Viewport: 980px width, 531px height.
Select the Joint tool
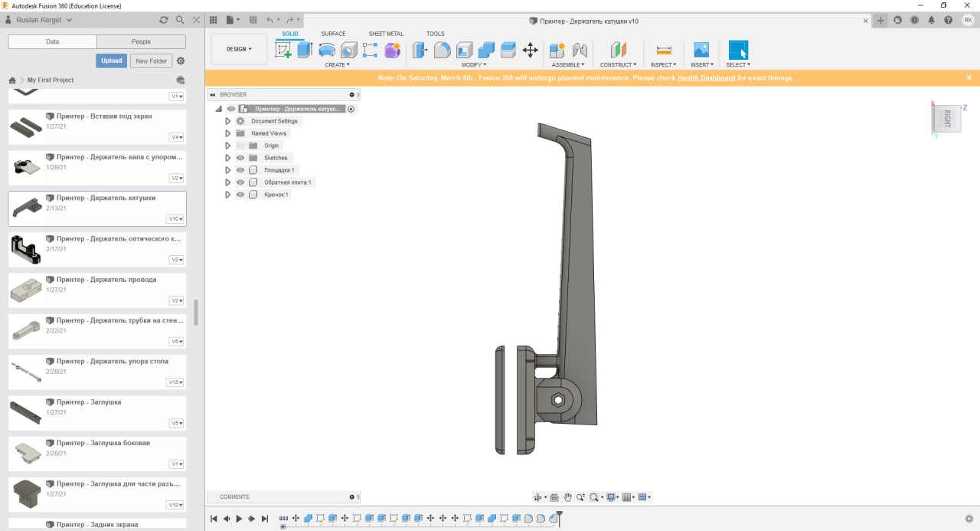[580, 51]
